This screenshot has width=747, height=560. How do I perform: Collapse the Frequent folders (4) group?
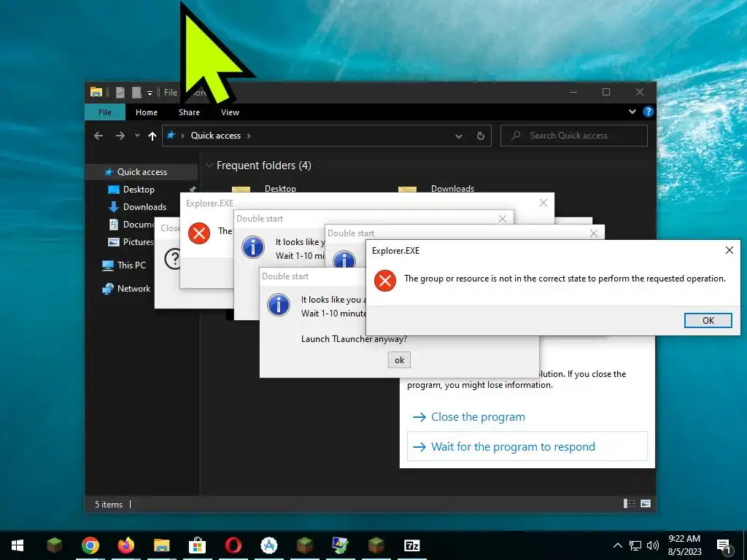(x=209, y=166)
